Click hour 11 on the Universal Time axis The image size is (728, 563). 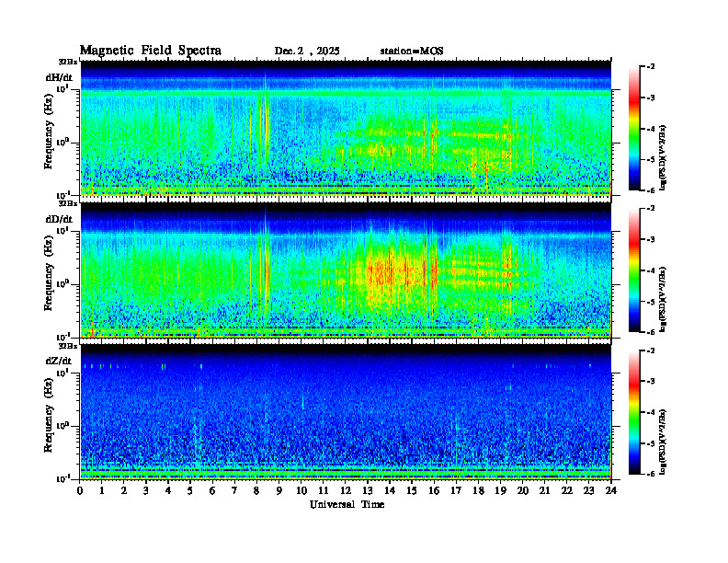point(324,490)
